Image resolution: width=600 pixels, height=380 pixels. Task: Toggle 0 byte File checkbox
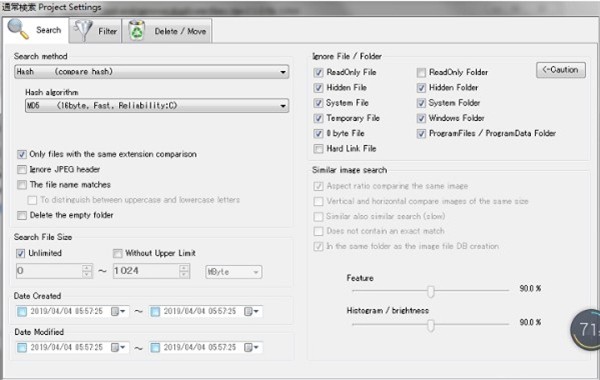[318, 134]
